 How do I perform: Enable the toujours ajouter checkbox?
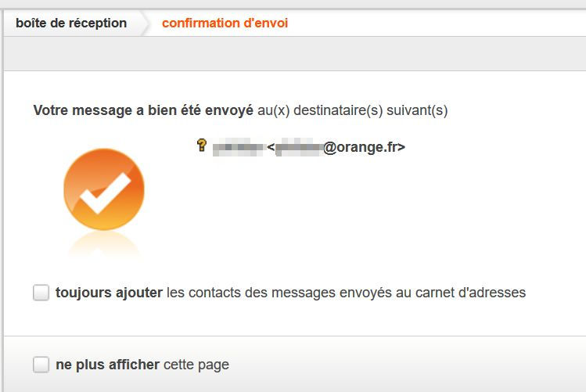pos(41,293)
